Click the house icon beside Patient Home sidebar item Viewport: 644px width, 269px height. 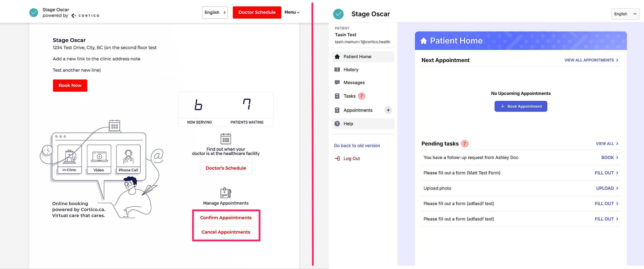337,57
